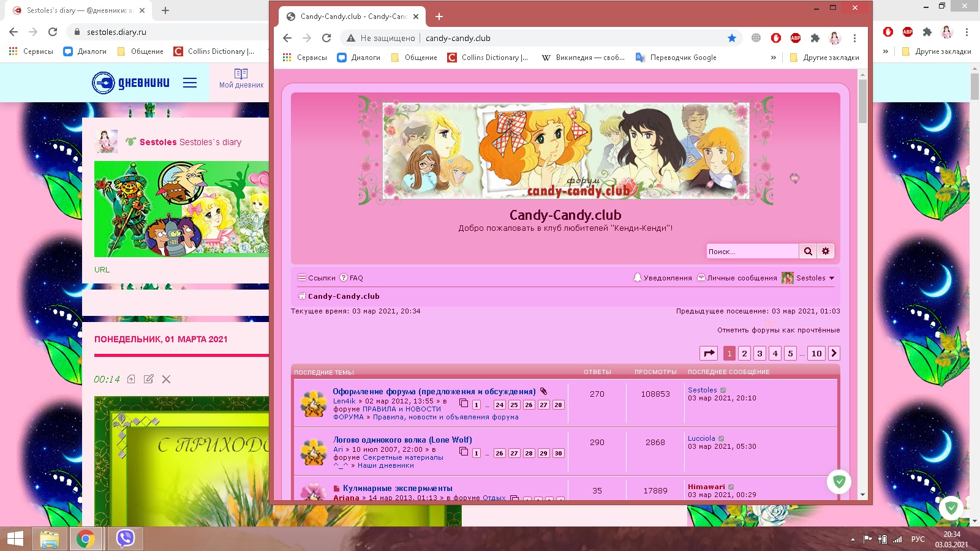
Task: Click the edit entry pencil icon next to 00:14
Action: point(148,379)
